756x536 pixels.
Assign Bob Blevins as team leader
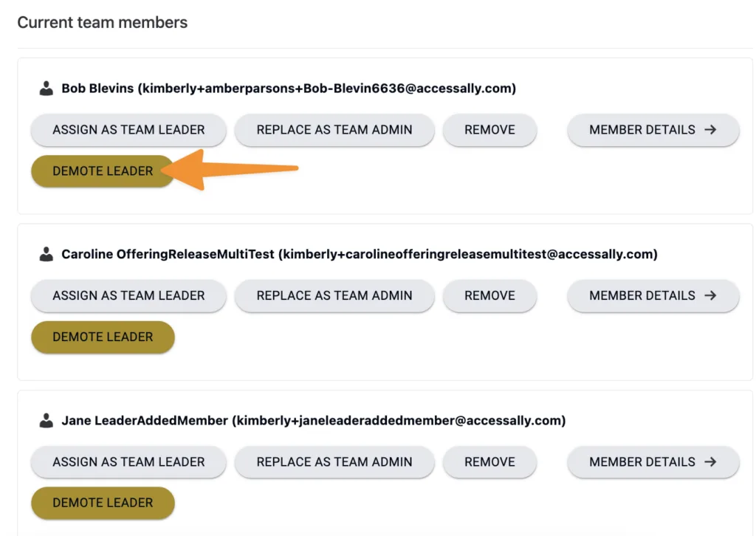[x=128, y=130]
